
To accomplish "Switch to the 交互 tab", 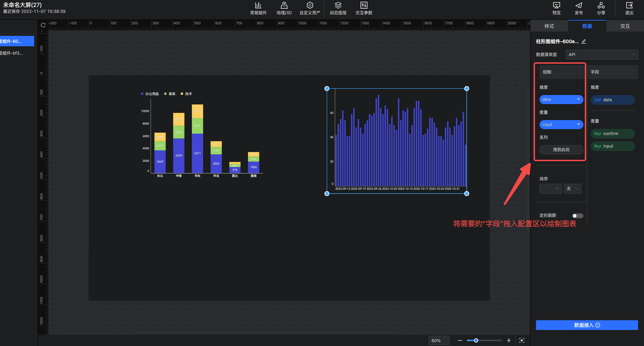I will [625, 26].
